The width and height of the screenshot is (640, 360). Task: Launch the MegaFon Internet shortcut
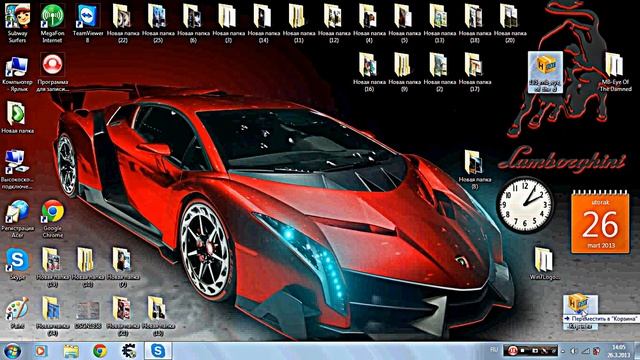(52, 22)
